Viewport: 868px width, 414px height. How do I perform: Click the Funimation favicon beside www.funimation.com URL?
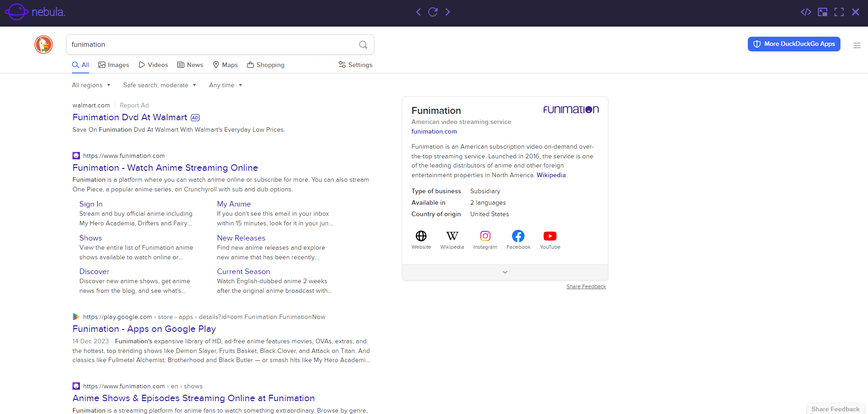(x=76, y=156)
